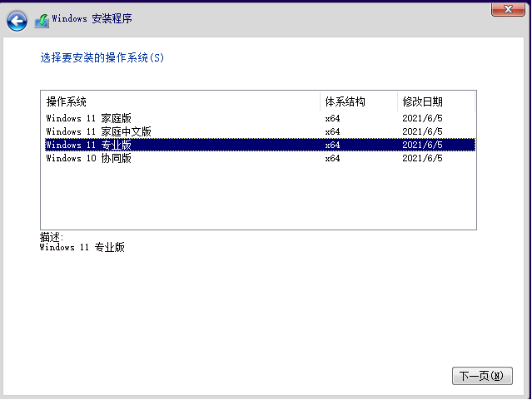Image resolution: width=532 pixels, height=400 pixels.
Task: Click the Windows Setup icon in title bar
Action: click(x=42, y=20)
